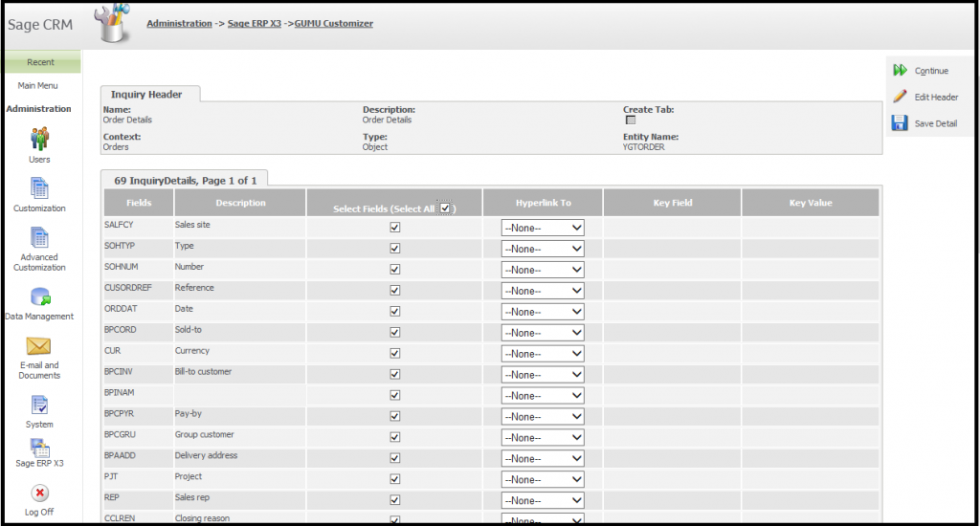Open Hyperlink To dropdown for BPCINV row
The width and height of the screenshot is (980, 526).
[x=543, y=374]
